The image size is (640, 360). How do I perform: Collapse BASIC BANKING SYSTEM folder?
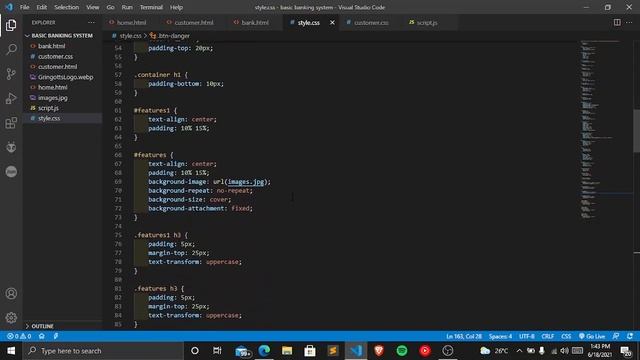click(x=62, y=36)
